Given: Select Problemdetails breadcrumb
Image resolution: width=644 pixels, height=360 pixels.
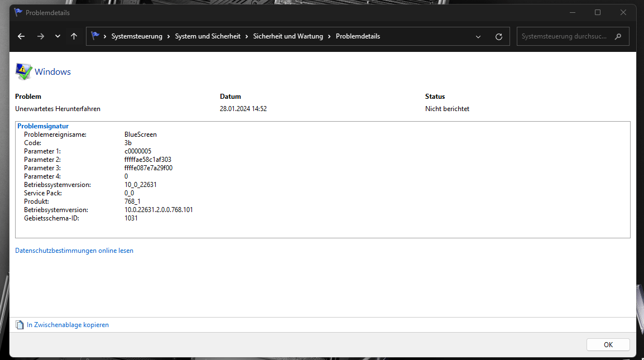Looking at the screenshot, I should pyautogui.click(x=358, y=37).
